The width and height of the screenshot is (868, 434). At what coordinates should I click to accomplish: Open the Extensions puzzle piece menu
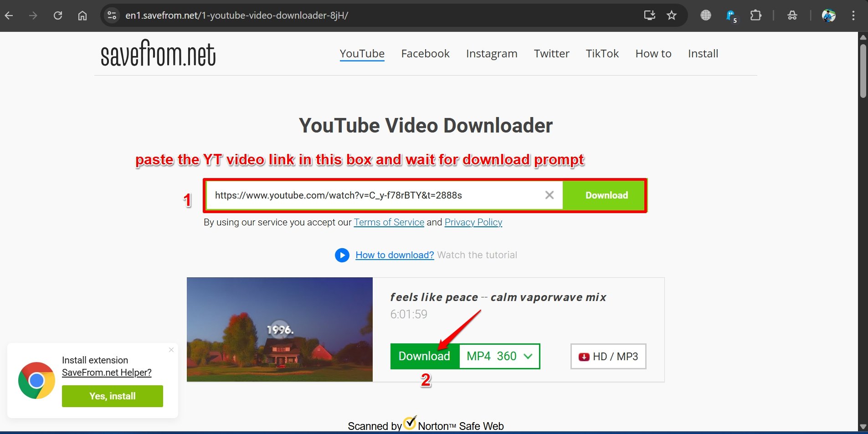(755, 15)
